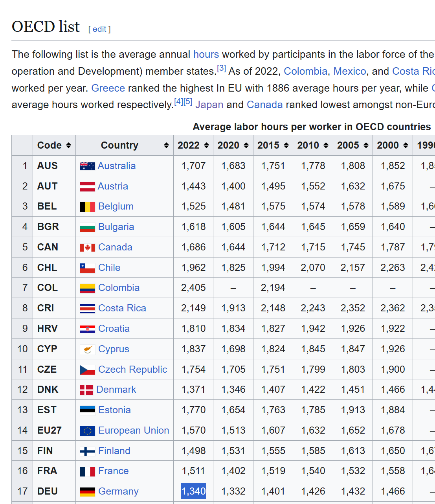This screenshot has height=504, width=435.
Task: Sort table by Code column
Action: 68,145
